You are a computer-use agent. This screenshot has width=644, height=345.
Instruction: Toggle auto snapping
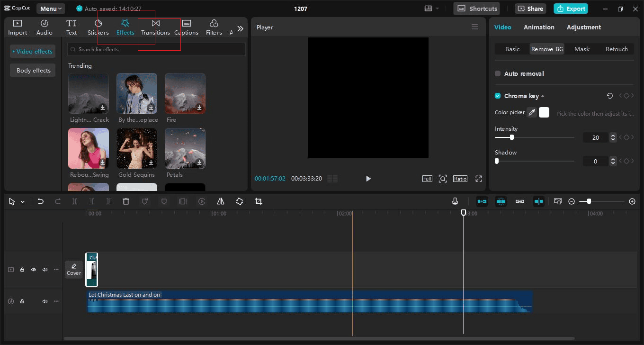pos(501,201)
